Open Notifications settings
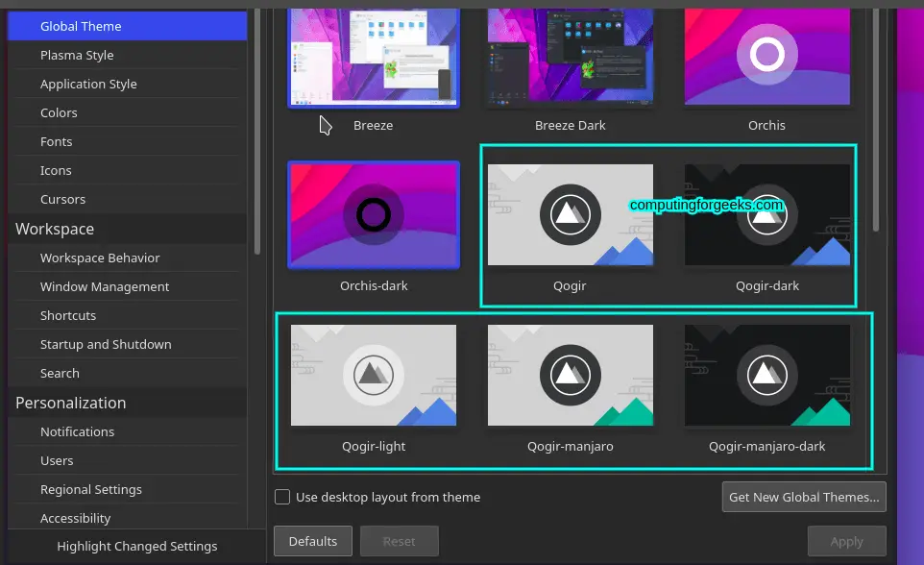924x565 pixels. (x=128, y=431)
